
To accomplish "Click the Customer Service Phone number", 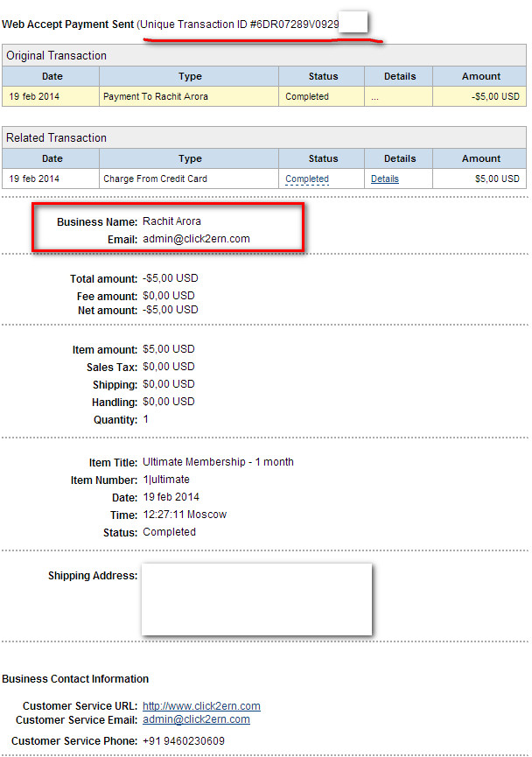I will 184,741.
